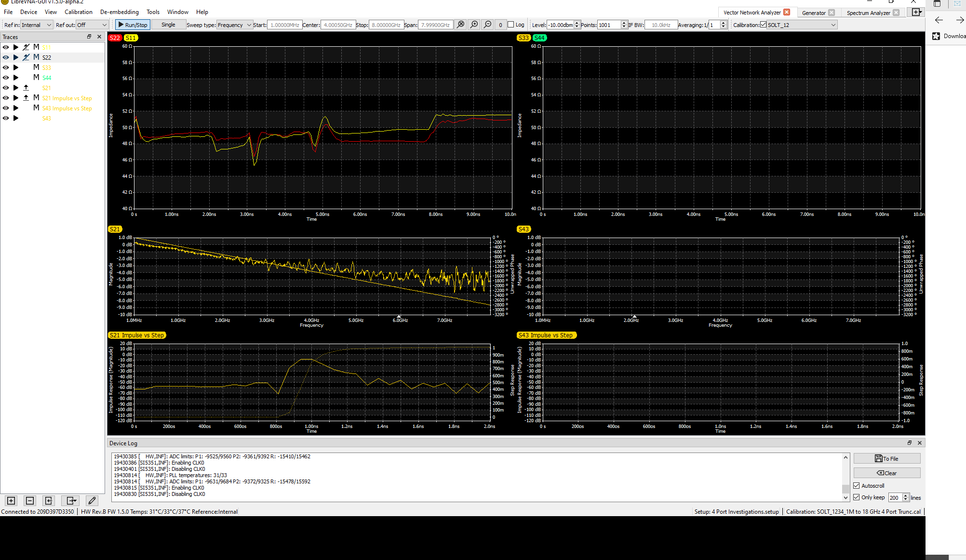Reset zoom with the crossed magnifier icon
The width and height of the screenshot is (966, 560).
(x=460, y=24)
